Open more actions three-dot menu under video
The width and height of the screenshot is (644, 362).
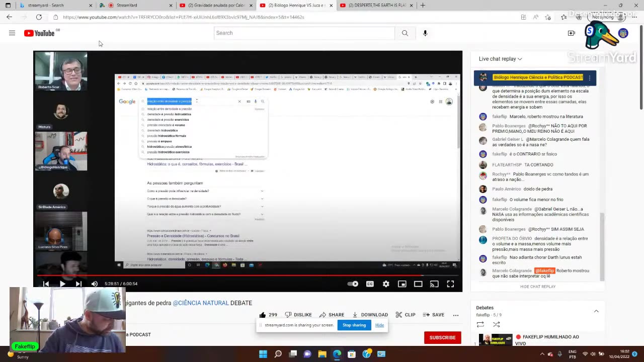[x=456, y=315]
